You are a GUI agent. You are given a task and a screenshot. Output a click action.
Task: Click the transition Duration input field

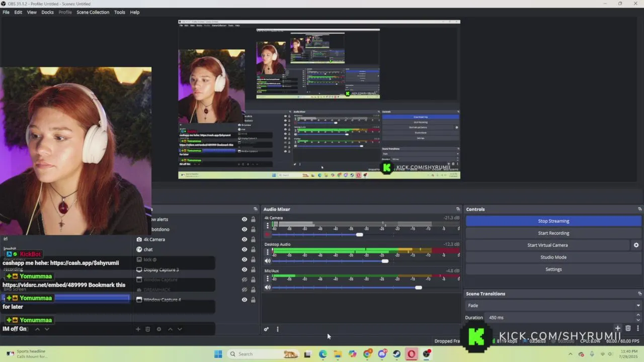(x=559, y=317)
